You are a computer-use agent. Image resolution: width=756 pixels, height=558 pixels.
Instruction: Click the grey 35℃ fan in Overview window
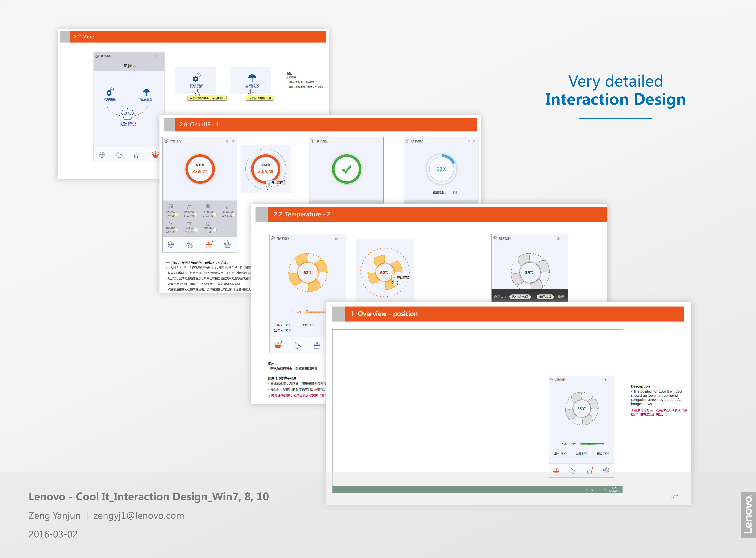coord(582,409)
